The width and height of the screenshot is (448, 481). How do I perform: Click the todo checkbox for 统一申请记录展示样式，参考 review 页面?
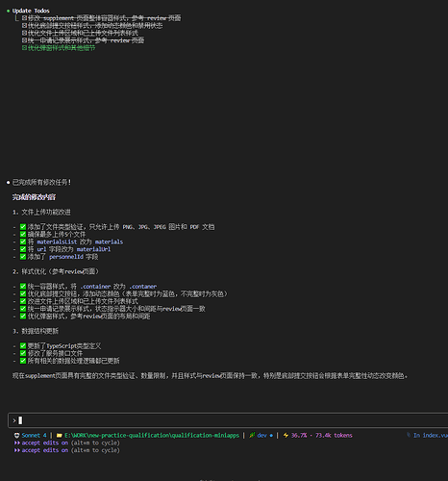tap(24, 40)
